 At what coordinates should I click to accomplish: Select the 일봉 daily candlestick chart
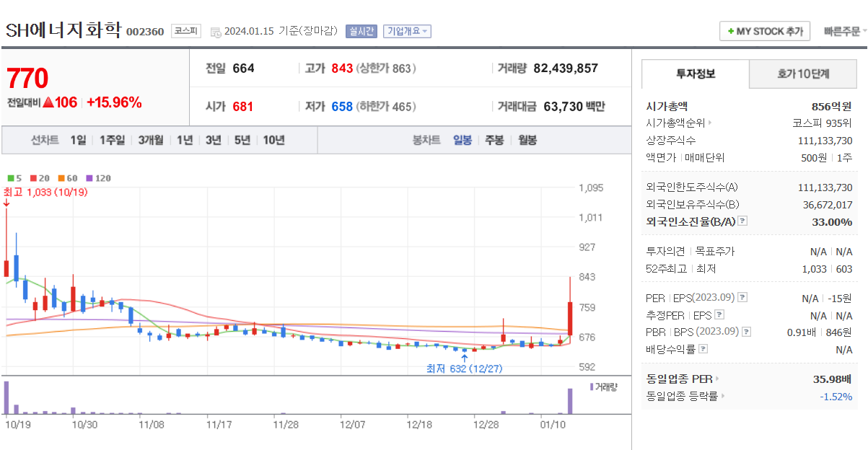463,140
